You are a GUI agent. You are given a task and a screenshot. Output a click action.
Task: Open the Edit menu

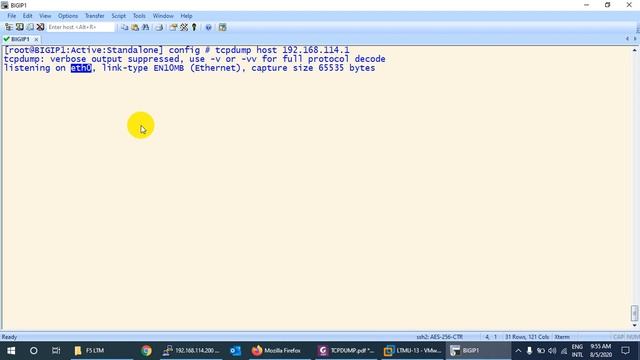(27, 16)
